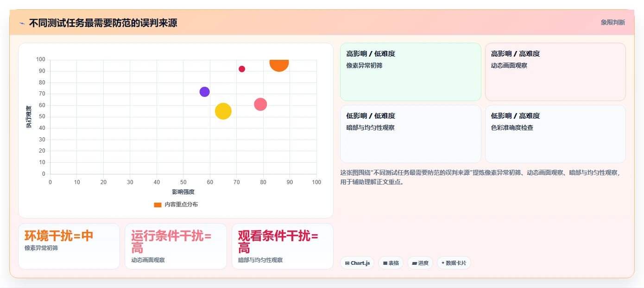644x288 pixels.
Task: Click the 暗部与均匀性观察 text in quadrant card
Action: (x=370, y=128)
